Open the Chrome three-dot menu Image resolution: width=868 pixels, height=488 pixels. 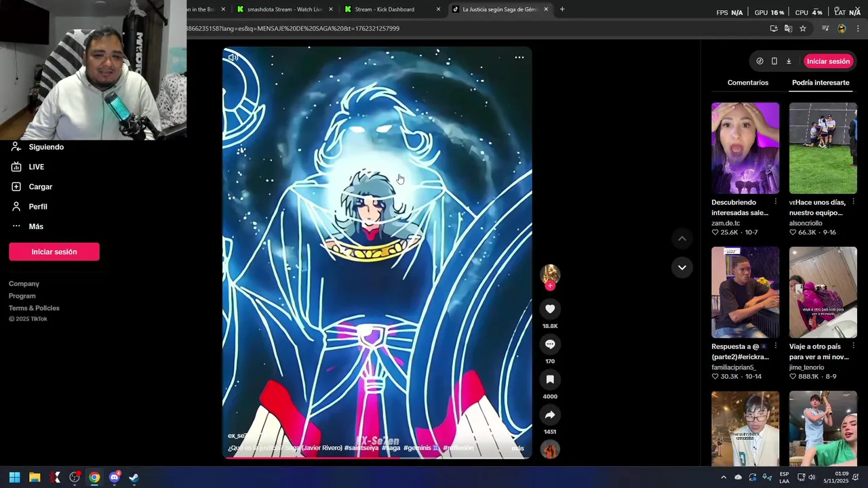pyautogui.click(x=858, y=28)
